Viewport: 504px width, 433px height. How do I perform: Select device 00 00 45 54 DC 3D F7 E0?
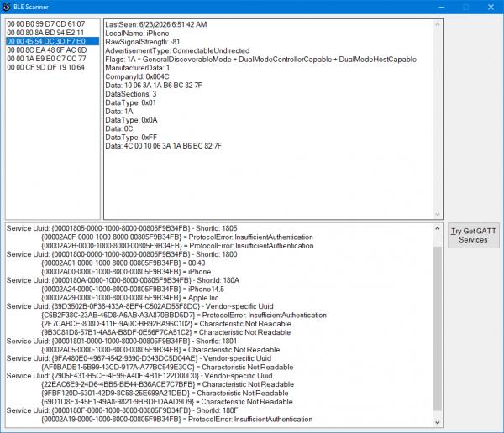(x=52, y=41)
